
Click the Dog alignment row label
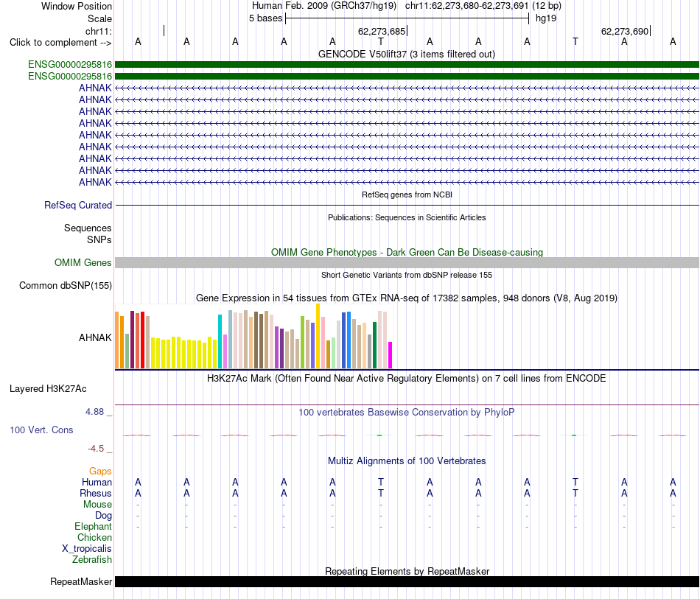click(x=103, y=516)
